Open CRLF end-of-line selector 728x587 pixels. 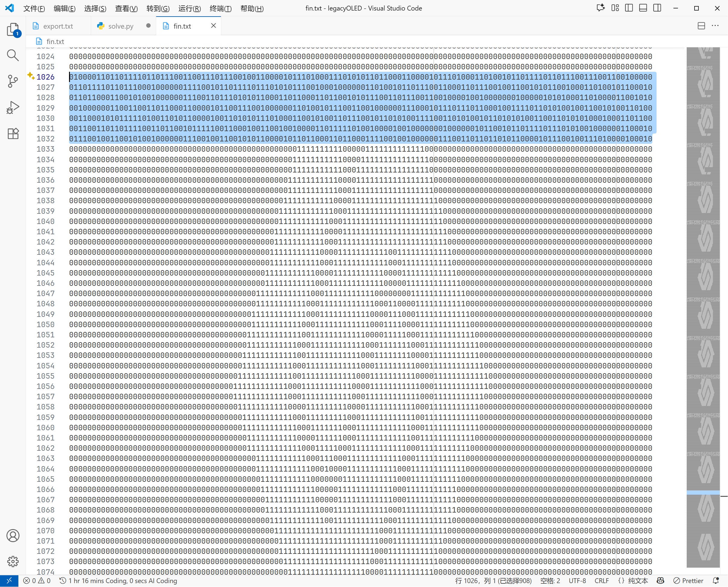pos(601,581)
